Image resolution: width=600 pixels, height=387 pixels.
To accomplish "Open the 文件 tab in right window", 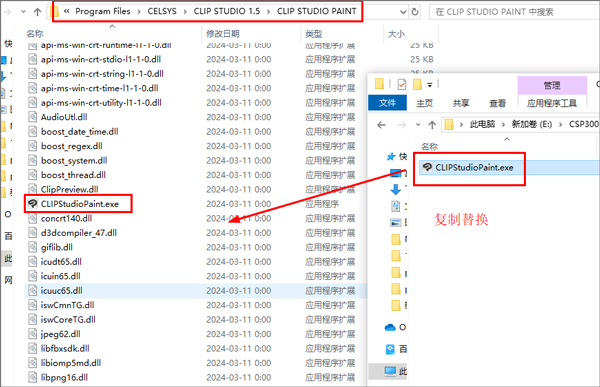I will tap(387, 103).
